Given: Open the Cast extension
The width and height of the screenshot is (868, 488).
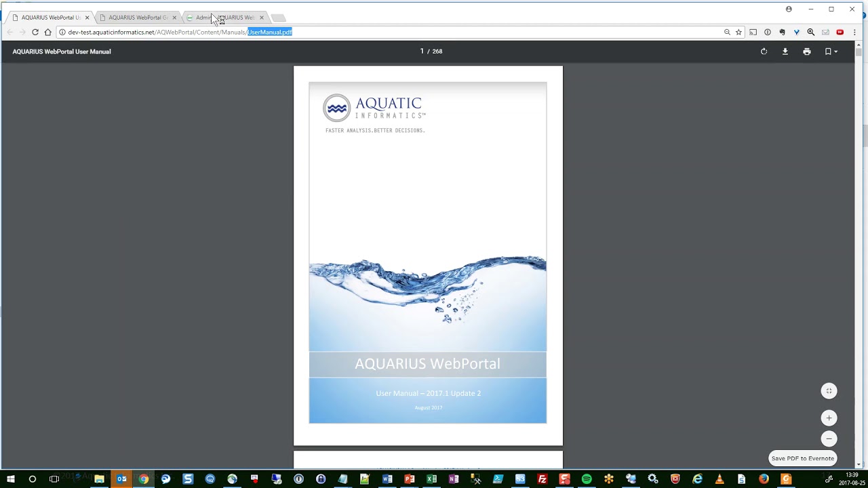Looking at the screenshot, I should click(753, 32).
